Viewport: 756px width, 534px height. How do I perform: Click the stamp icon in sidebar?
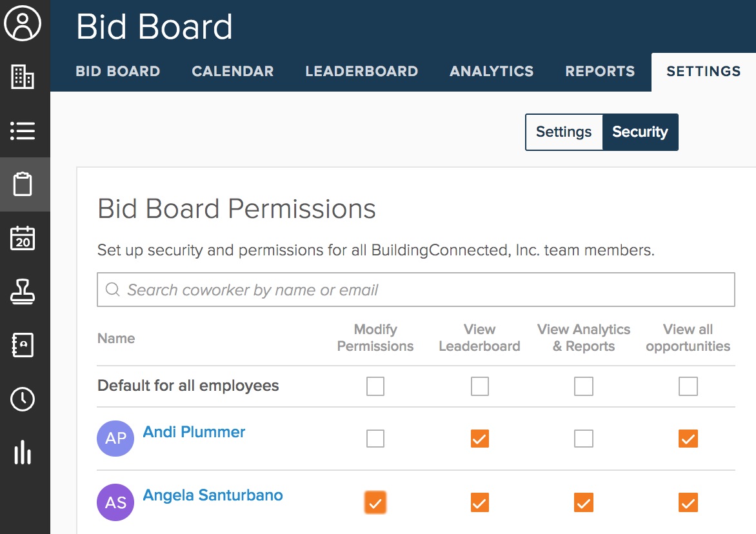click(x=23, y=292)
